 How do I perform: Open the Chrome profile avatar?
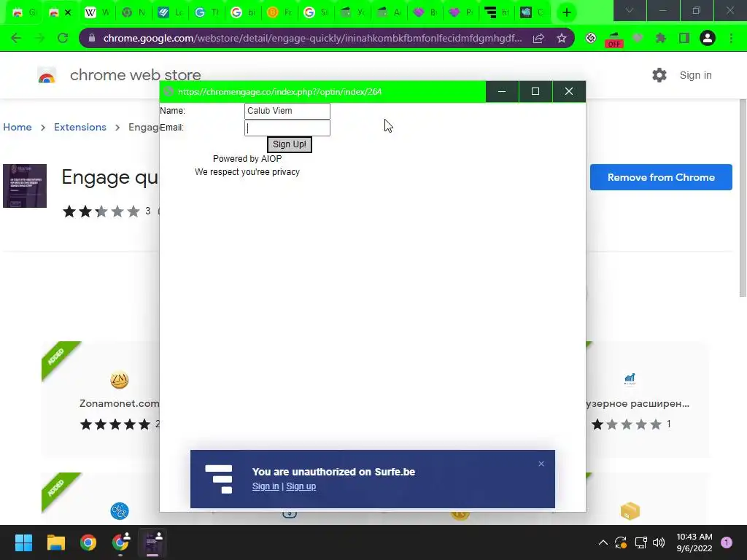708,38
